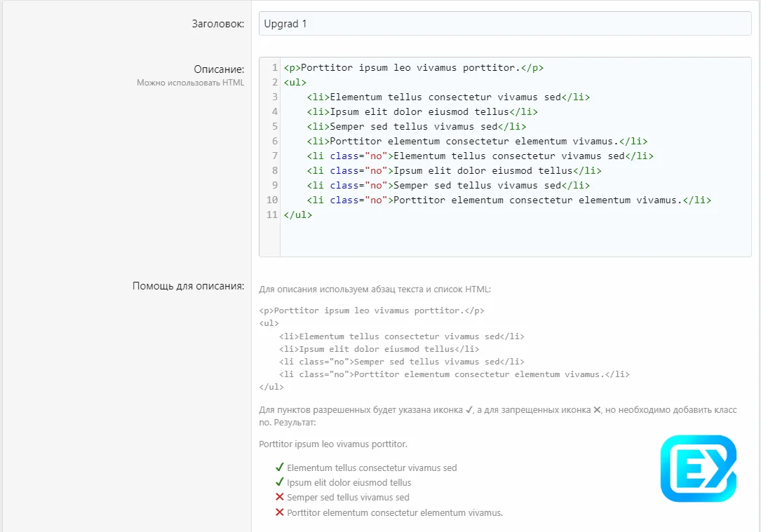Click red cross beside Semper sed tellus
The width and height of the screenshot is (761, 532).
click(x=279, y=497)
